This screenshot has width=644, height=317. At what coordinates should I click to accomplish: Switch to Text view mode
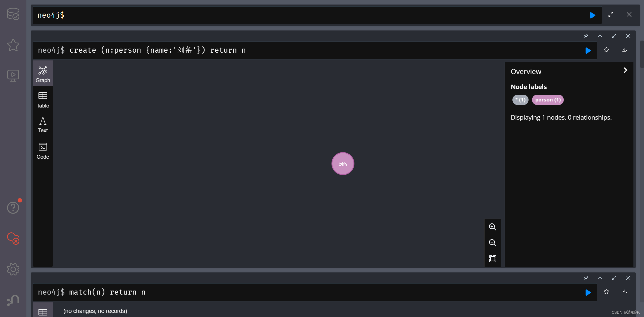pyautogui.click(x=42, y=125)
